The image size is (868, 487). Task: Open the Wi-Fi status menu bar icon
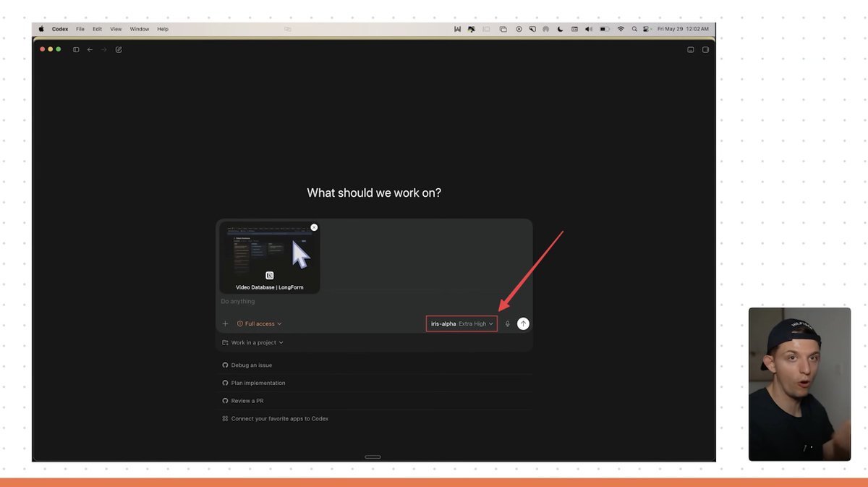(621, 29)
